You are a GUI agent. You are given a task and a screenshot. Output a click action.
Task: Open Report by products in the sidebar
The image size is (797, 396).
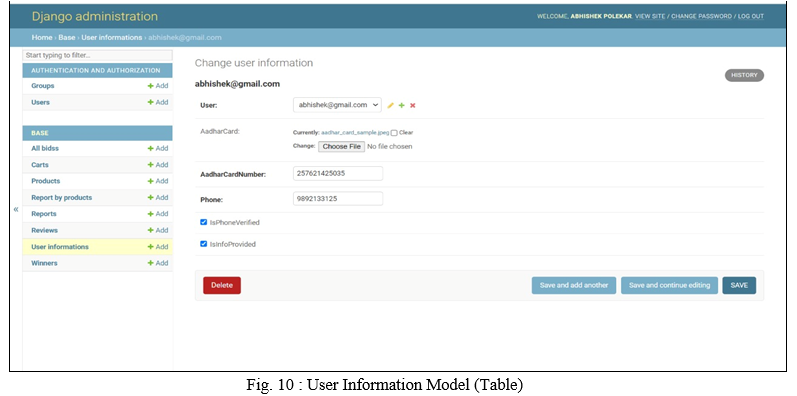coord(62,197)
